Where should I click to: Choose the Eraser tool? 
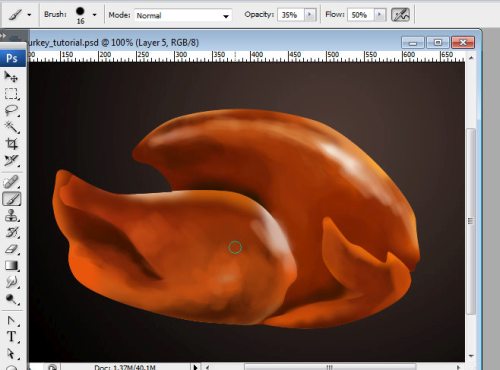click(x=11, y=249)
